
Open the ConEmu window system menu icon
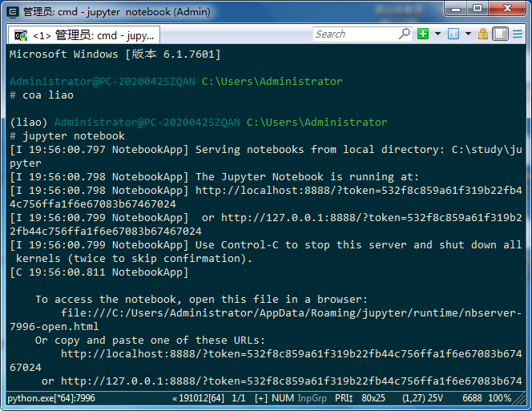pyautogui.click(x=13, y=12)
